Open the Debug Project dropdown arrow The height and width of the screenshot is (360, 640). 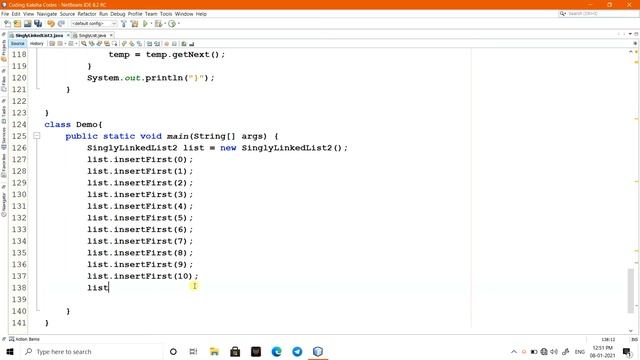click(x=165, y=23)
